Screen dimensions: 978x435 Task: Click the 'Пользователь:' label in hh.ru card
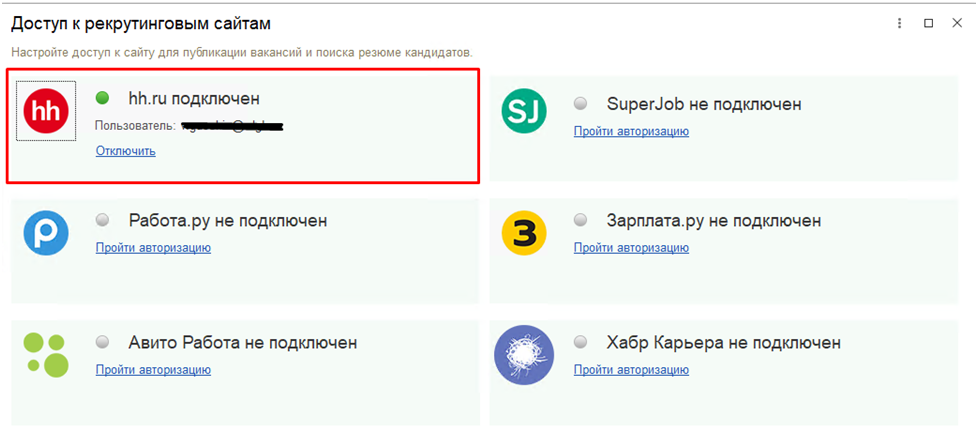[135, 126]
